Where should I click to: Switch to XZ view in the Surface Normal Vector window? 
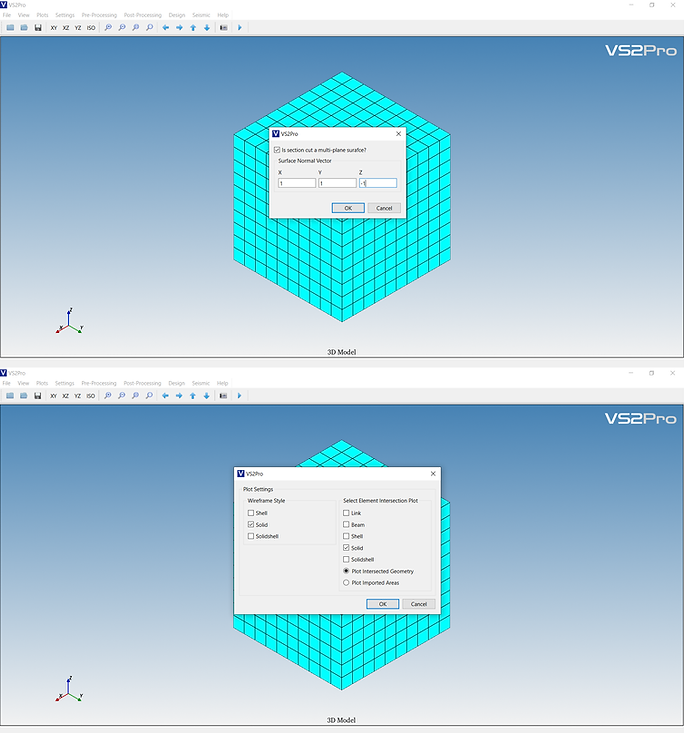click(x=66, y=28)
